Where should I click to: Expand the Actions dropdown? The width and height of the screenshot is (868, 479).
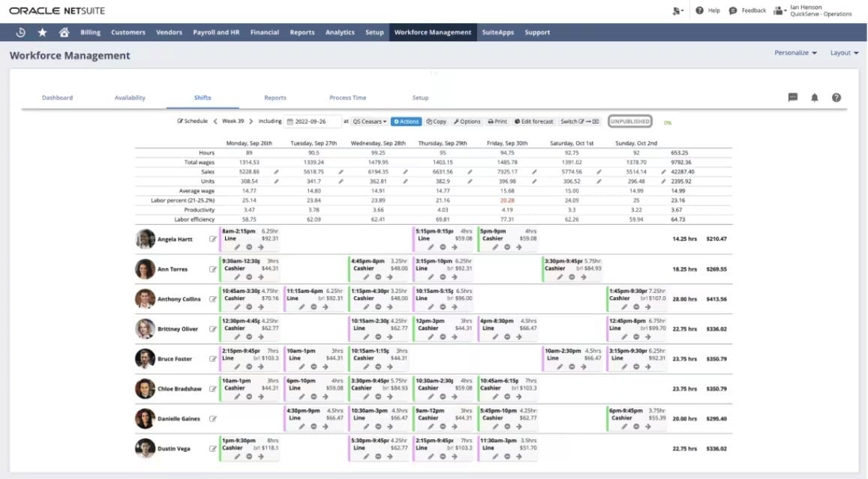[x=406, y=121]
